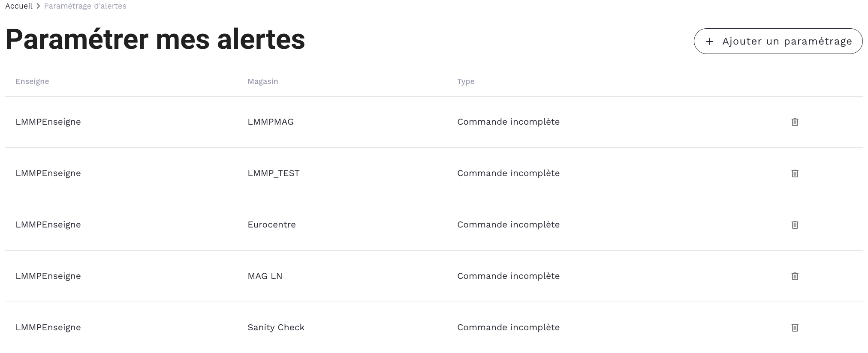Delete the Sanity Check alert setting
This screenshot has height=353, width=868.
pos(795,328)
